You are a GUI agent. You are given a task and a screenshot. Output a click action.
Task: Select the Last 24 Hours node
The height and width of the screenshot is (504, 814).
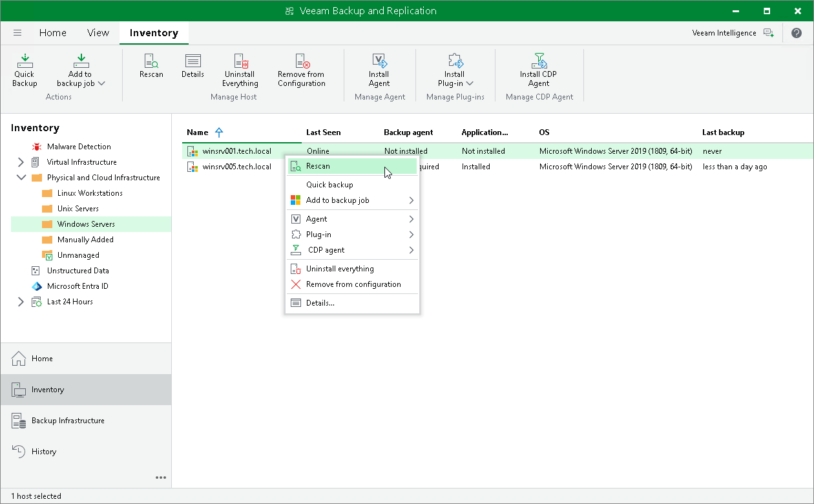coord(69,302)
